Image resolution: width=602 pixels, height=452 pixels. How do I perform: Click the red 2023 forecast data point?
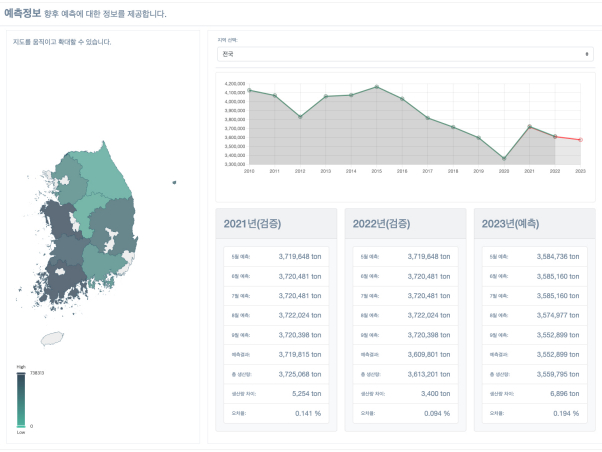(580, 140)
